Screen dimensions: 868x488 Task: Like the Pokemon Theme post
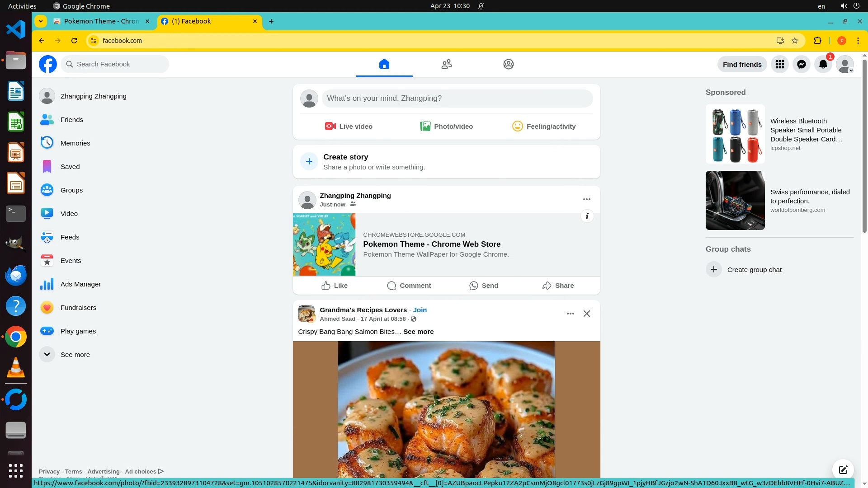coord(335,286)
